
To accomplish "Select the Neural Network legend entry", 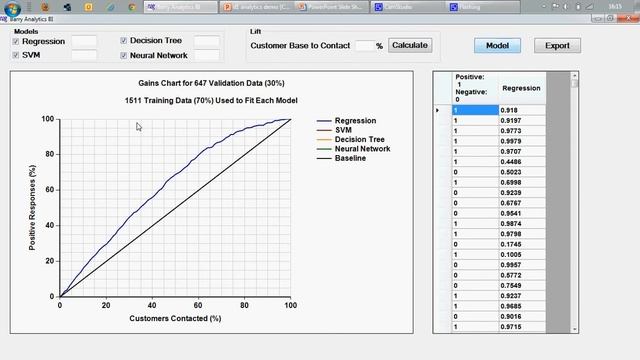I will [353, 149].
